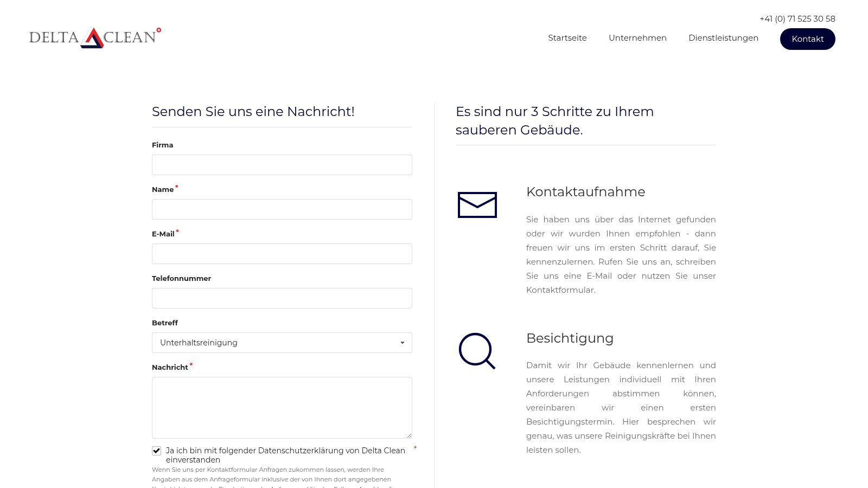Navigate to Unternehmen
This screenshot has height=488, width=868.
pyautogui.click(x=637, y=38)
